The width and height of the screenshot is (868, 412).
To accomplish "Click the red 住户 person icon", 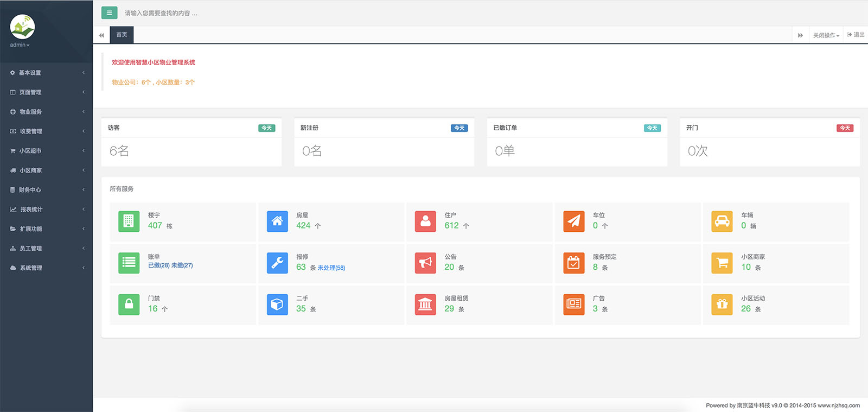I will tap(425, 221).
